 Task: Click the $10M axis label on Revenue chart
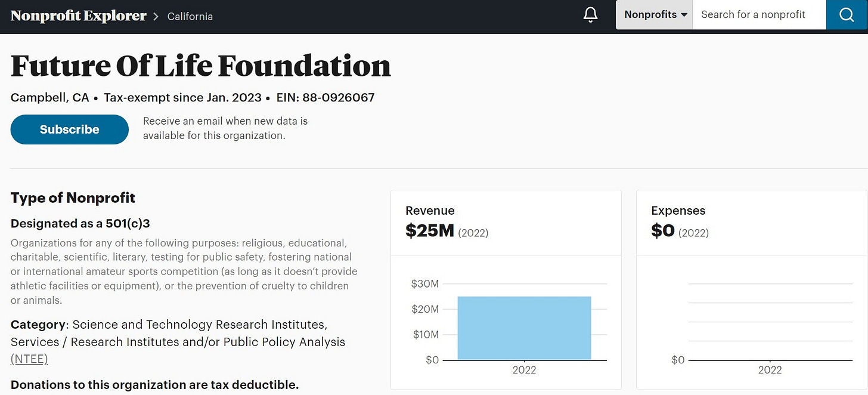425,334
